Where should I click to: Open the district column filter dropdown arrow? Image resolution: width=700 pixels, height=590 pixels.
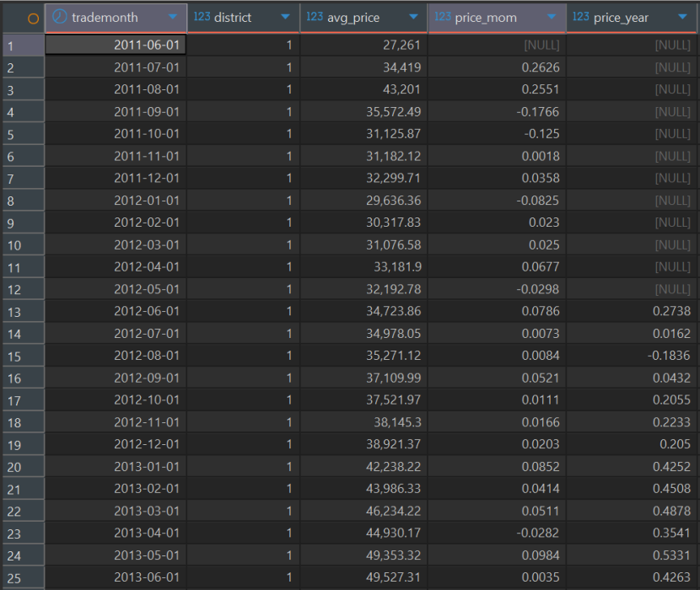click(x=285, y=17)
